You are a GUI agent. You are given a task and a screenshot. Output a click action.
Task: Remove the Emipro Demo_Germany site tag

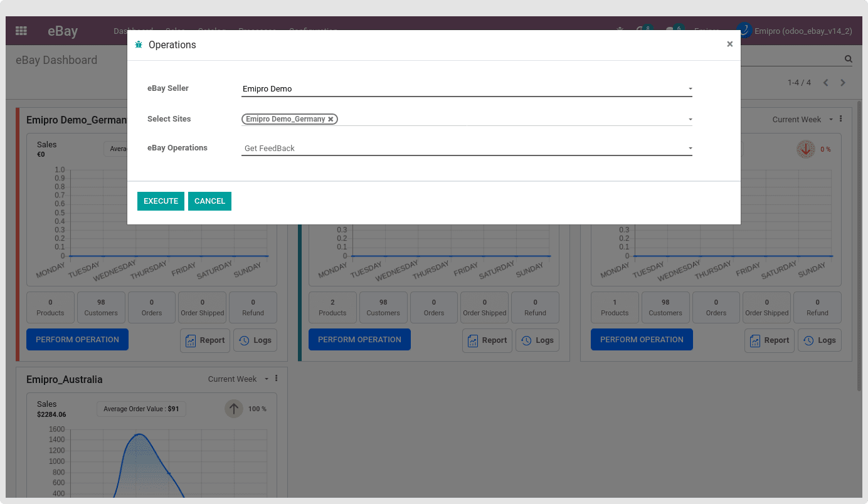[331, 119]
